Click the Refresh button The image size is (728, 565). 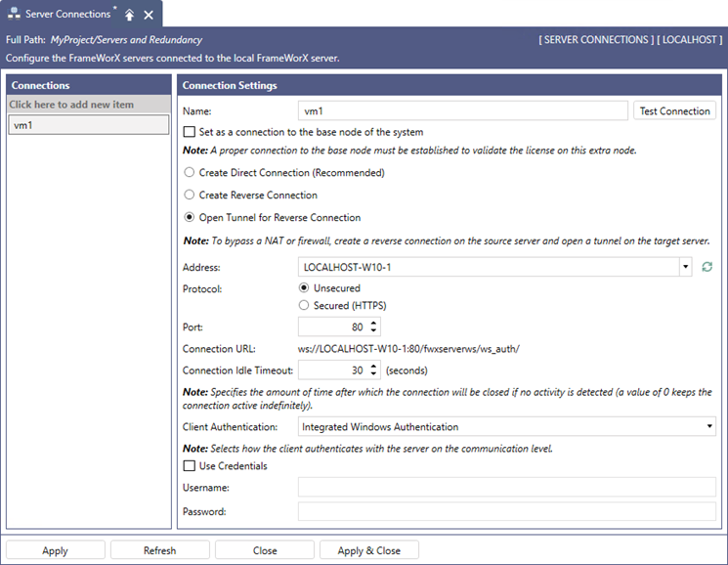(x=159, y=550)
